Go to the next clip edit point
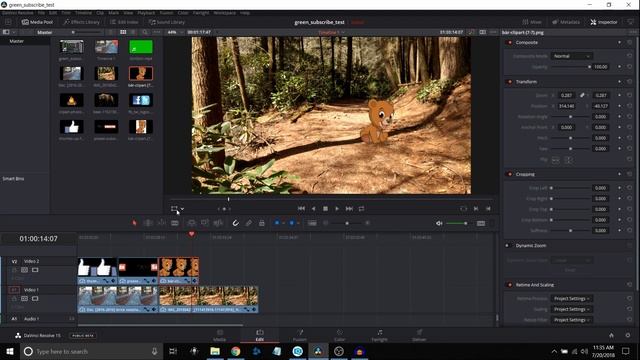 click(476, 209)
